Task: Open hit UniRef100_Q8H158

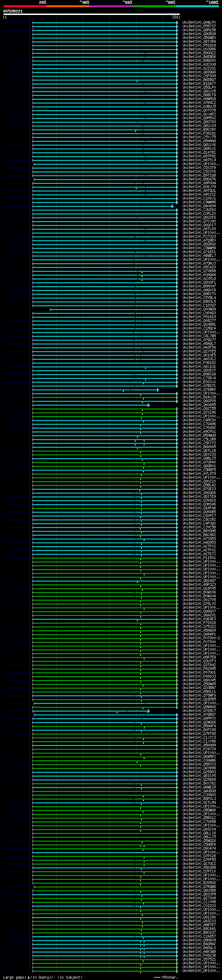Action: pos(199,30)
